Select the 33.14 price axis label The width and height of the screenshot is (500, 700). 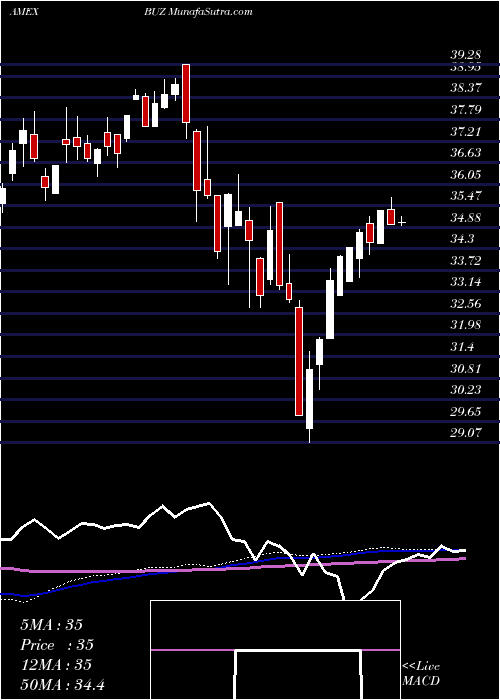pos(466,282)
